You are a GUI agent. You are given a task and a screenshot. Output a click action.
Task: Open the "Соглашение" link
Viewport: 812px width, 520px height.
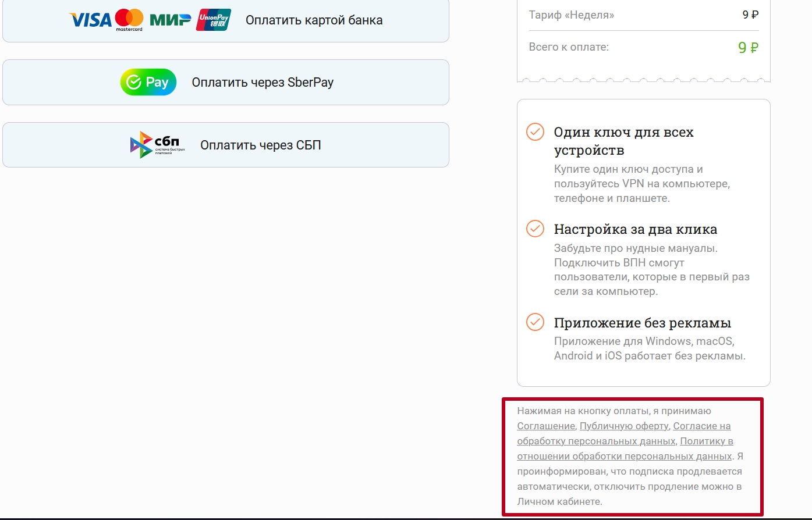tap(546, 426)
